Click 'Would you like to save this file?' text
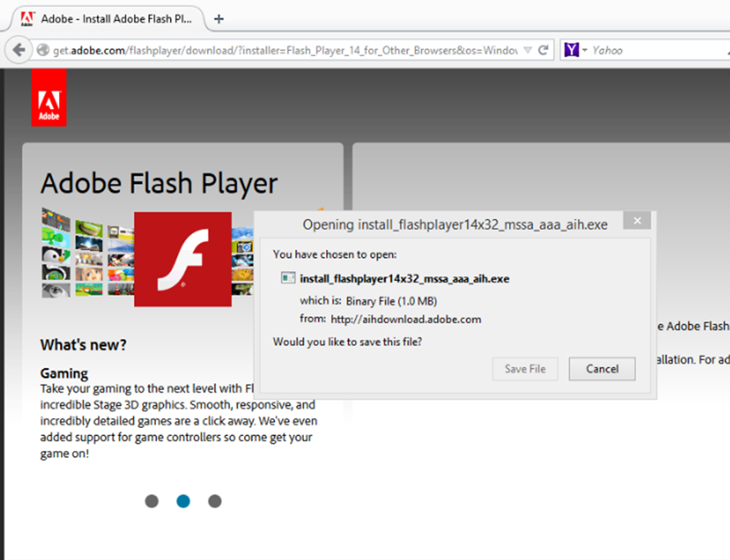Image resolution: width=730 pixels, height=560 pixels. click(x=347, y=342)
